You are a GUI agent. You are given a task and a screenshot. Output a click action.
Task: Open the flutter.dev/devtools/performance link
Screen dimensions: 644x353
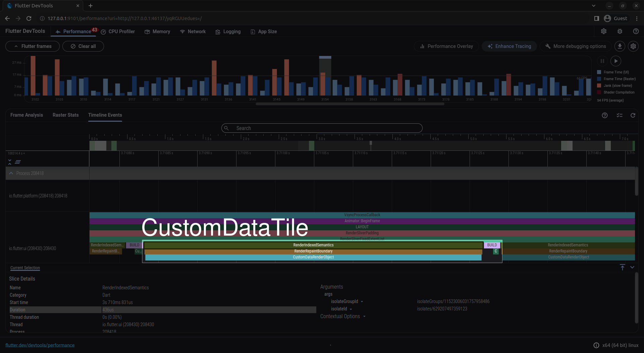(40, 345)
